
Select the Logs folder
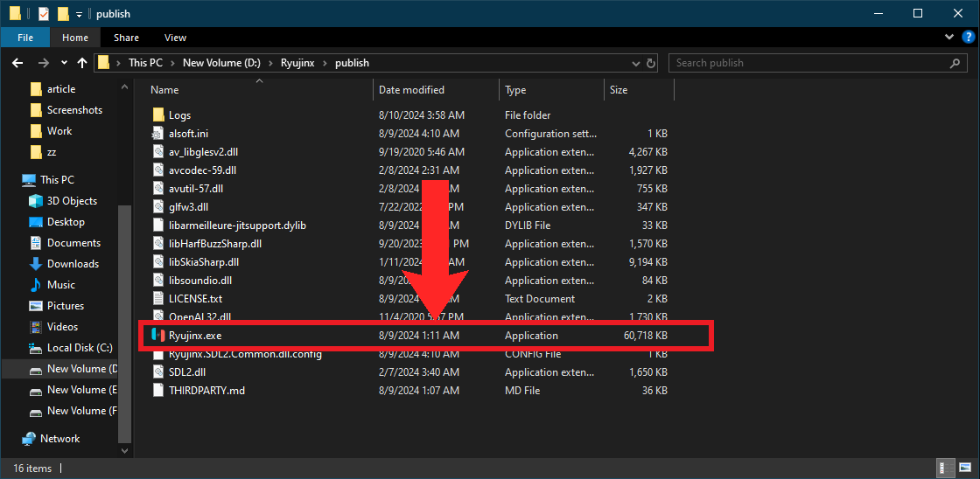[x=179, y=115]
